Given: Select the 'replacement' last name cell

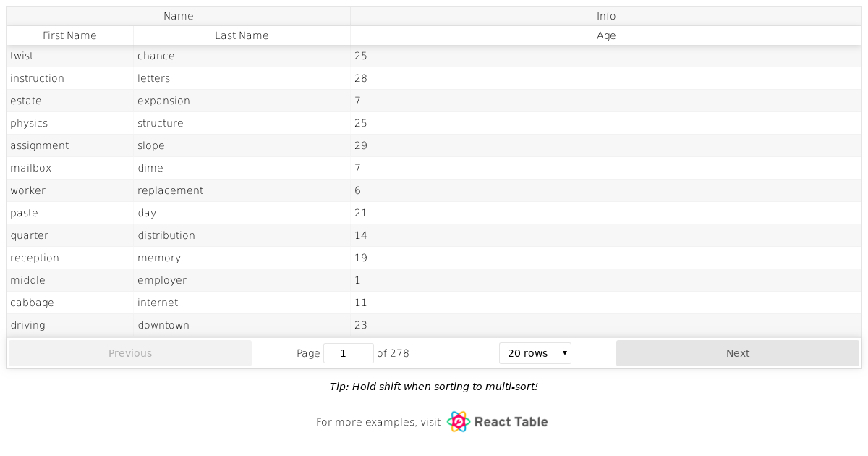Looking at the screenshot, I should pyautogui.click(x=171, y=190).
